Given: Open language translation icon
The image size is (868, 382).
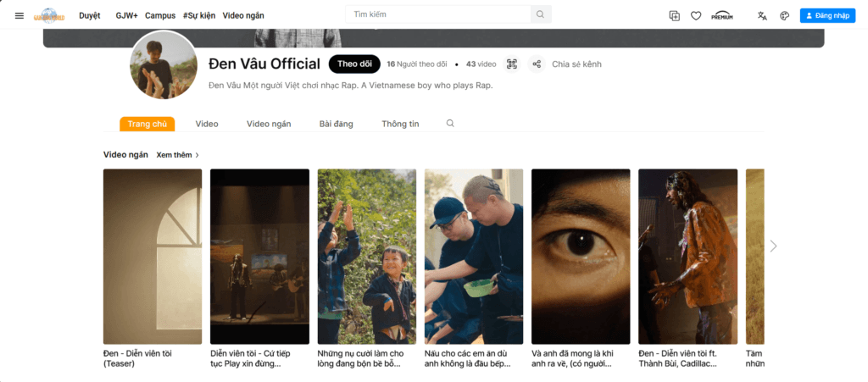Looking at the screenshot, I should point(762,15).
